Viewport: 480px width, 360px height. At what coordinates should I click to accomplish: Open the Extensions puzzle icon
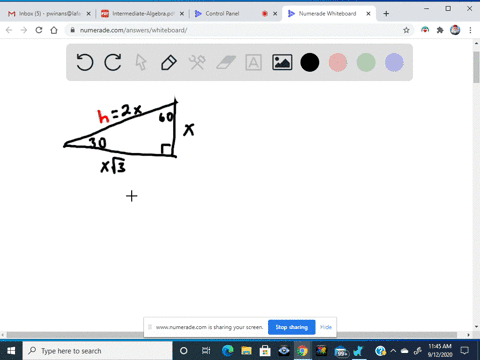point(440,30)
